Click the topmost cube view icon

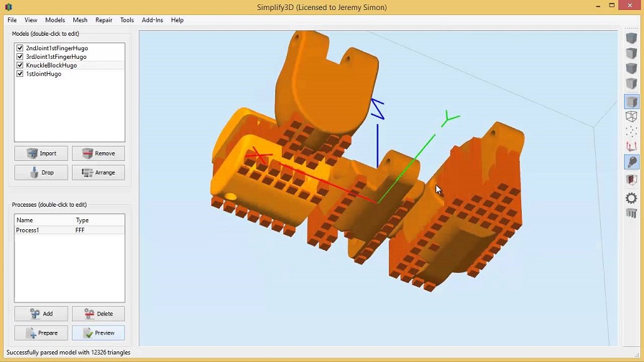[x=631, y=38]
